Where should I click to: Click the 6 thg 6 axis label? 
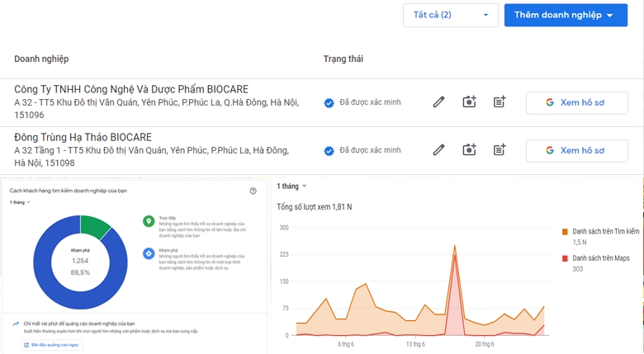tap(346, 344)
